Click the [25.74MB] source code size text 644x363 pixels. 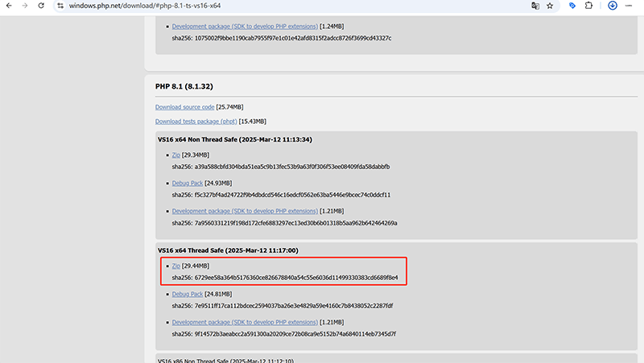coord(229,107)
